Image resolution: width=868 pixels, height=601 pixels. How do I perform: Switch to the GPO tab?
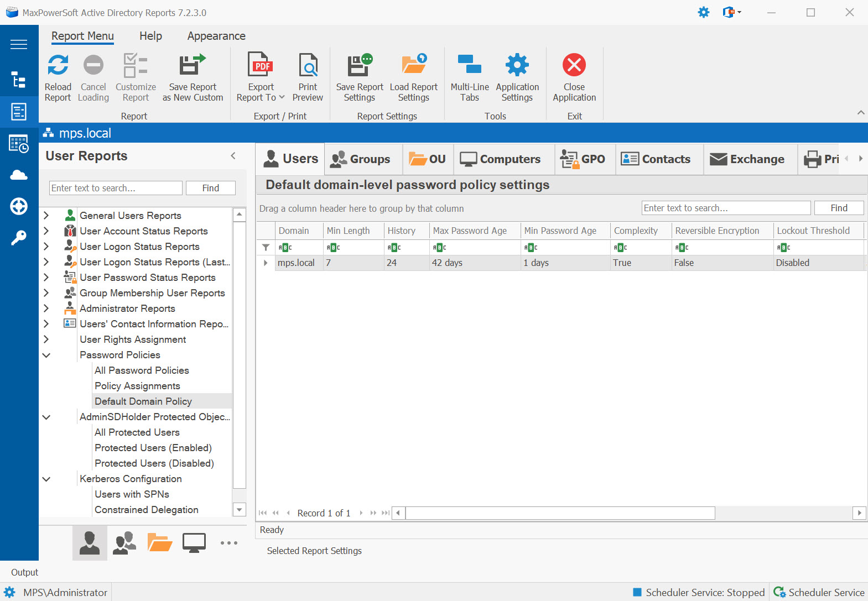[x=585, y=159]
